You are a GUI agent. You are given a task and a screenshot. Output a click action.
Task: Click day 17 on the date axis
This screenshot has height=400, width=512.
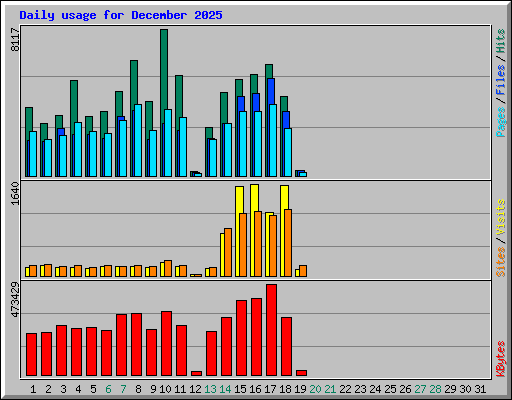click(270, 389)
